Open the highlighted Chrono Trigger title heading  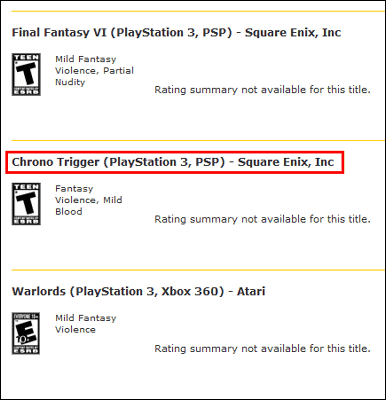tap(173, 162)
